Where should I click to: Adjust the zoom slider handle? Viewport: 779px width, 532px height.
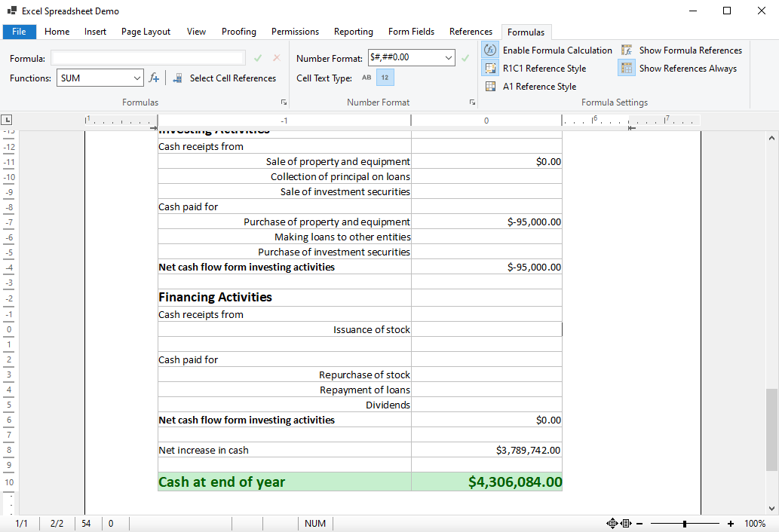[x=685, y=524]
